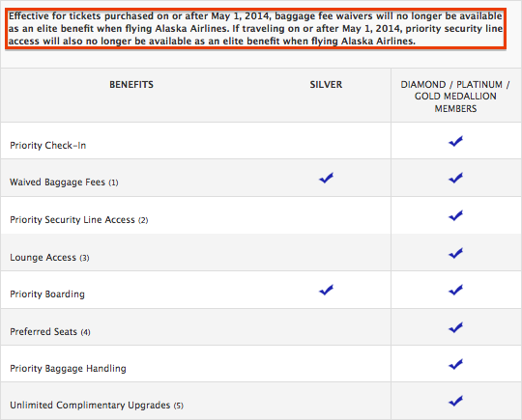Click the Medallion checkmark for Priority Security Line Access
The width and height of the screenshot is (522, 420).
[x=455, y=215]
